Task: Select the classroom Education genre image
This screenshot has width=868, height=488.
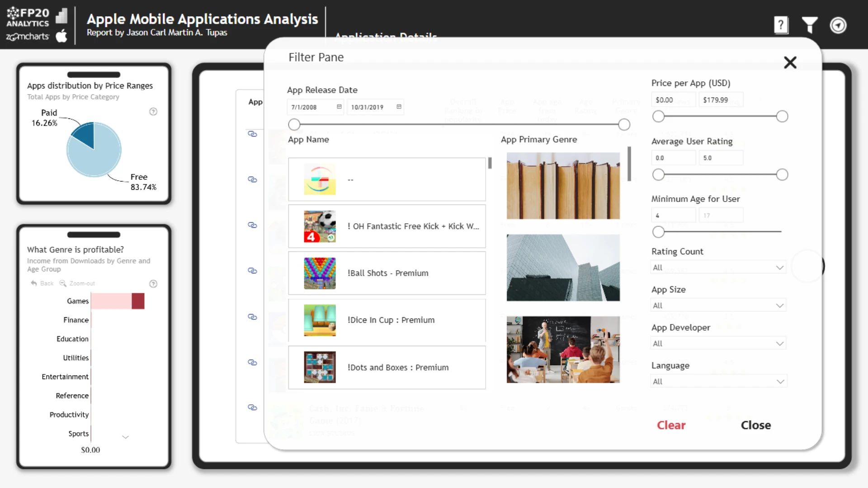Action: [563, 349]
